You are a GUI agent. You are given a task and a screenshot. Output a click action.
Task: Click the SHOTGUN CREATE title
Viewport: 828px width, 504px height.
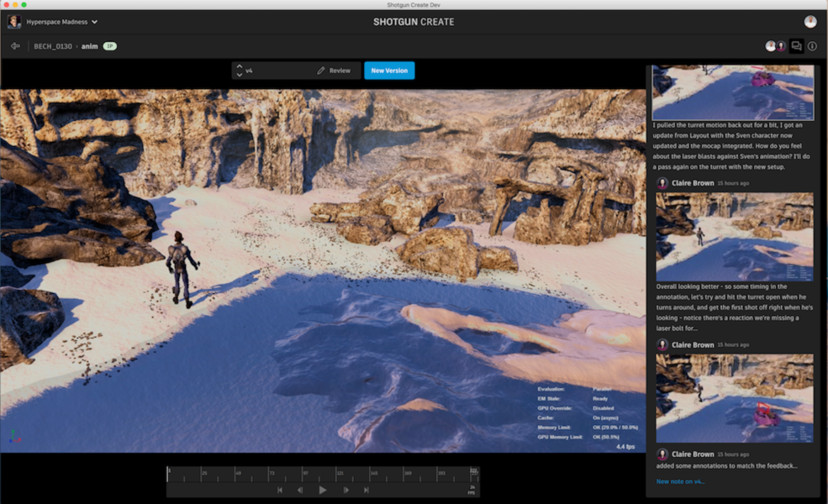tap(414, 22)
